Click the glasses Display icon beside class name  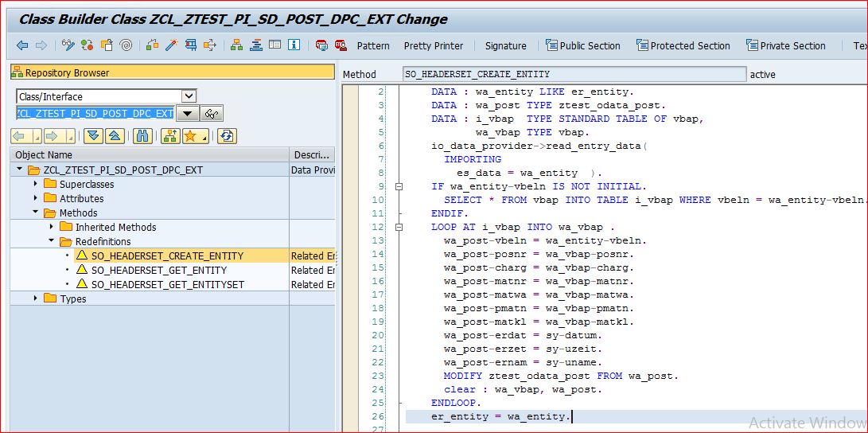pyautogui.click(x=211, y=114)
